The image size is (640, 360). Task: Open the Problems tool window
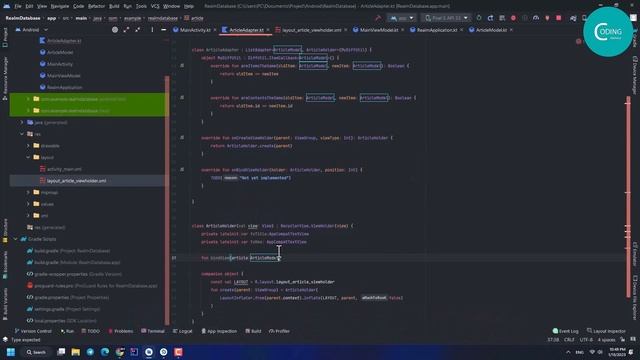click(120, 331)
